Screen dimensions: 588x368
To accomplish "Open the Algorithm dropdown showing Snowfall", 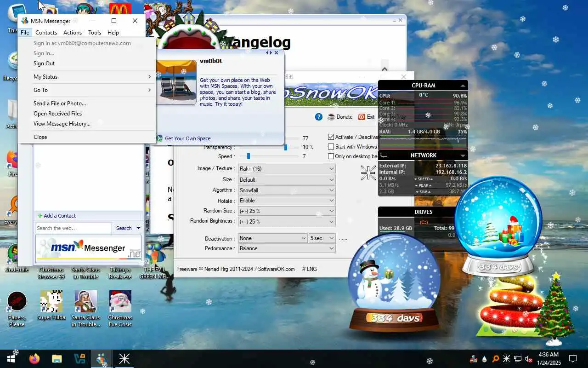I will (287, 190).
